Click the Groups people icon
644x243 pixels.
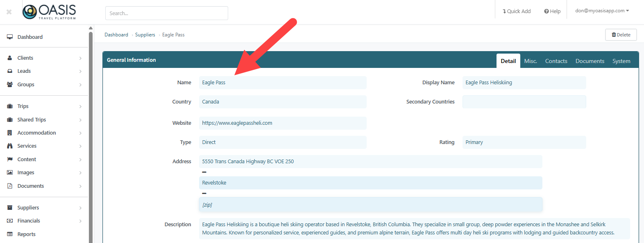pos(10,84)
